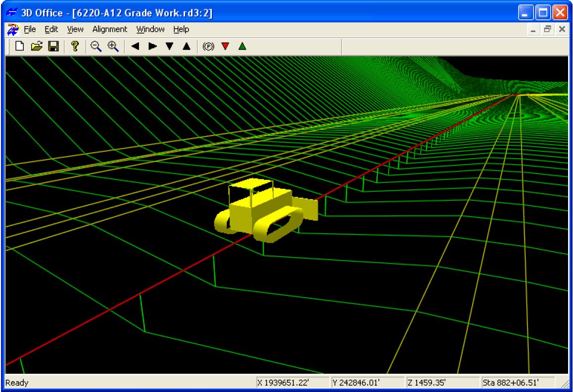
Task: Click the black up arrow toolbar icon
Action: click(x=187, y=46)
